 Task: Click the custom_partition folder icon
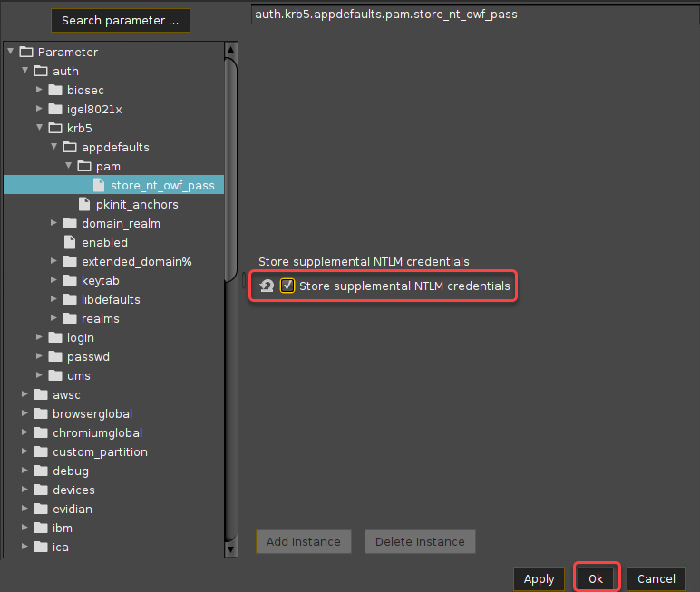(41, 451)
